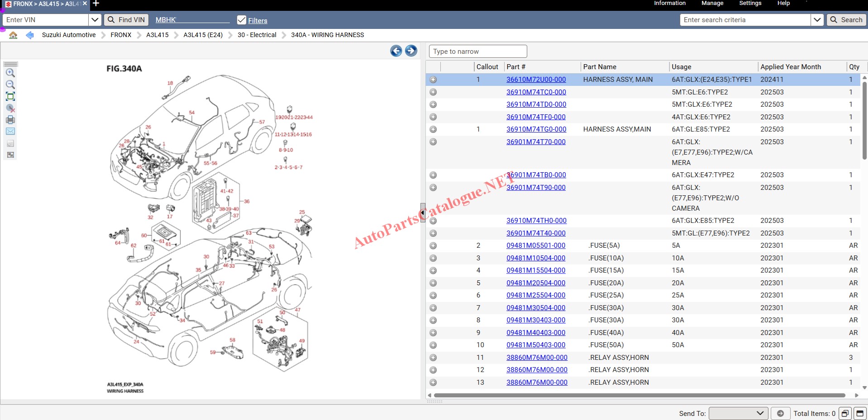The width and height of the screenshot is (868, 420).
Task: Click the home icon in breadcrumb
Action: [13, 35]
